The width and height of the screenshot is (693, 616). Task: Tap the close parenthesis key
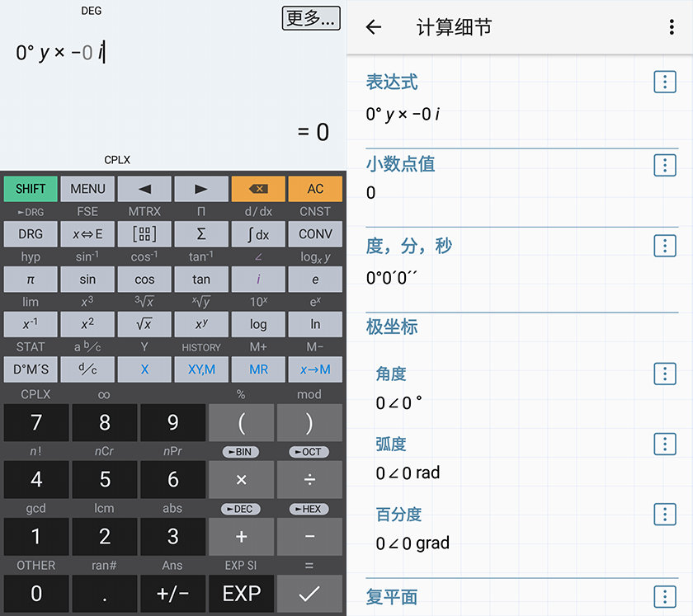click(310, 422)
